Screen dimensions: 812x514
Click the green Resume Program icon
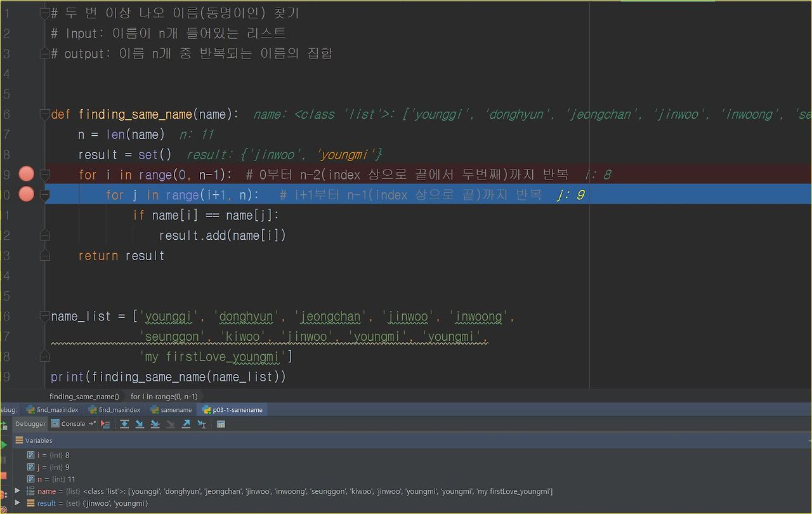(4, 445)
